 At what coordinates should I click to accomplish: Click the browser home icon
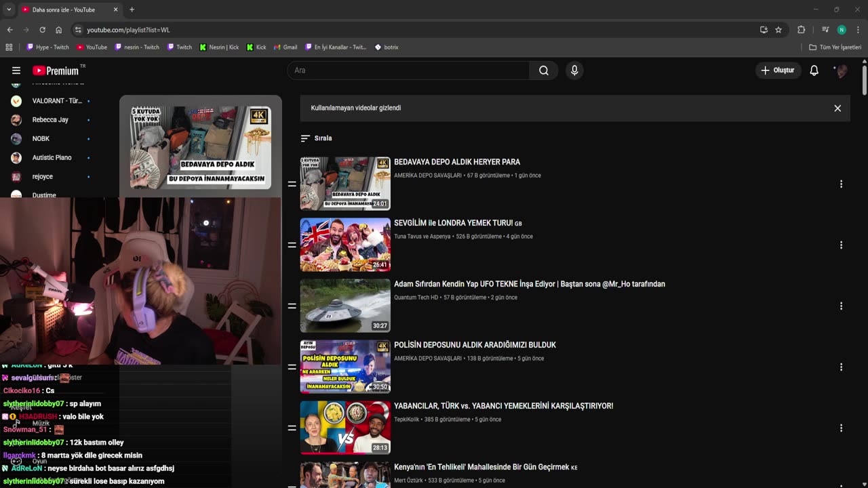click(x=58, y=30)
